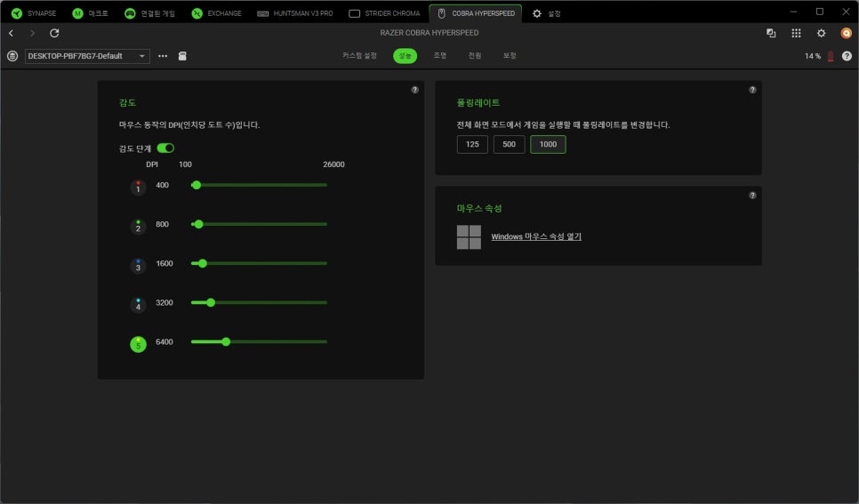Click the 3200 DPI slider
The image size is (859, 504).
(x=259, y=302)
